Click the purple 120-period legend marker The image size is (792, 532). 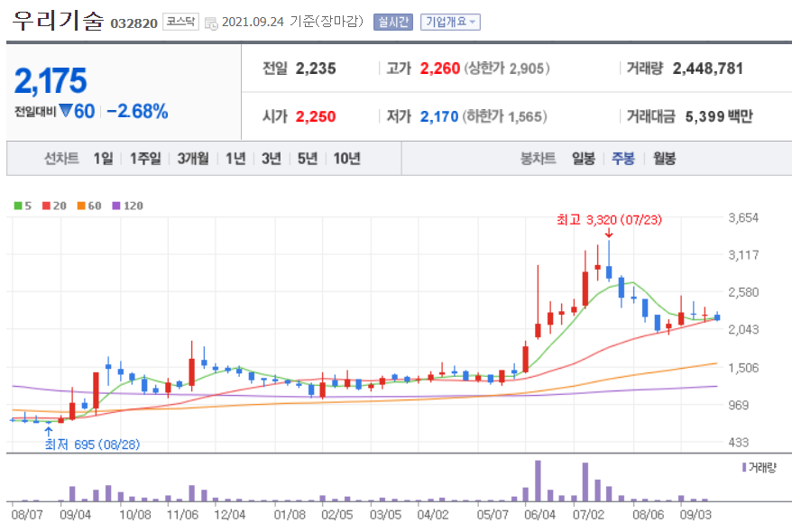pyautogui.click(x=116, y=206)
